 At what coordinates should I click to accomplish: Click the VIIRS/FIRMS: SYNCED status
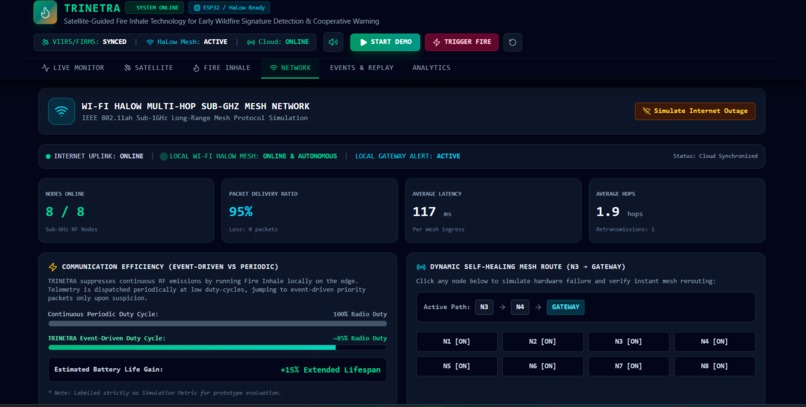pos(84,42)
